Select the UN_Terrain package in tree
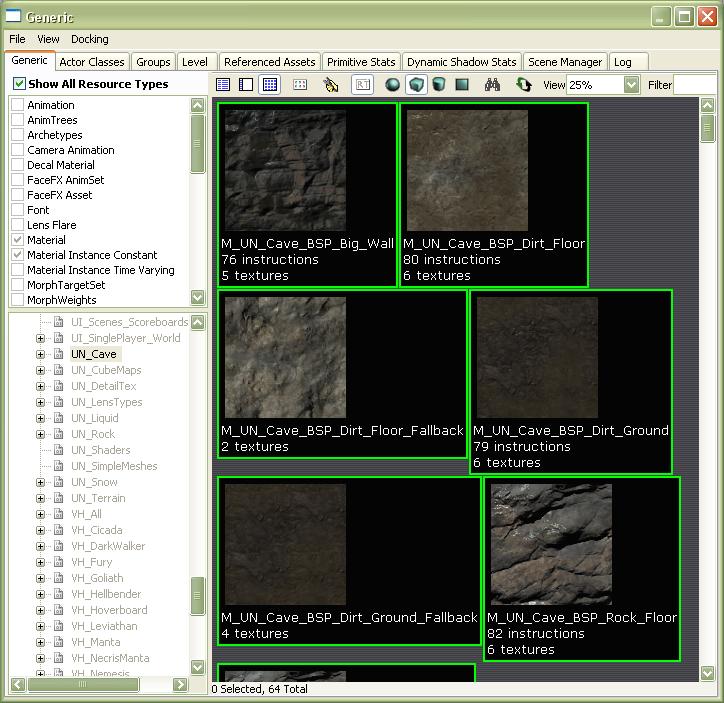The image size is (724, 703). point(98,498)
